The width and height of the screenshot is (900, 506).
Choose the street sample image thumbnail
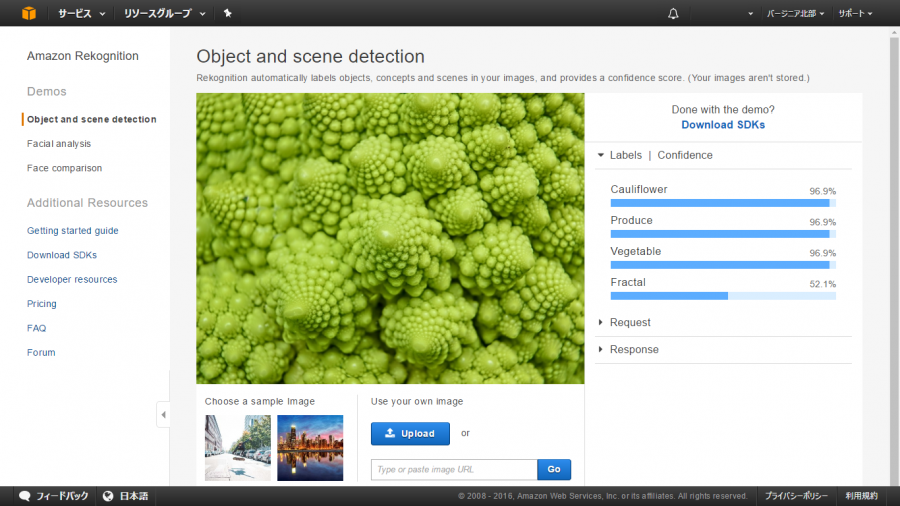[238, 447]
